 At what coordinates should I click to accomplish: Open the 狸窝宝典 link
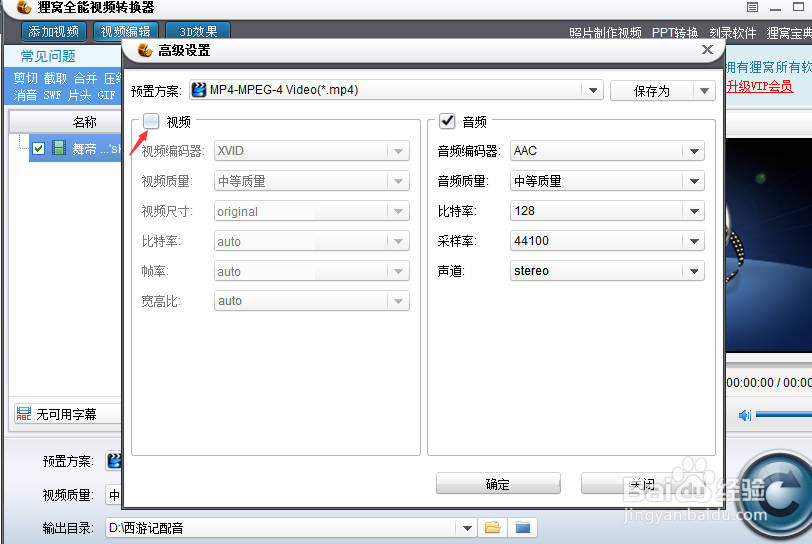pyautogui.click(x=789, y=33)
